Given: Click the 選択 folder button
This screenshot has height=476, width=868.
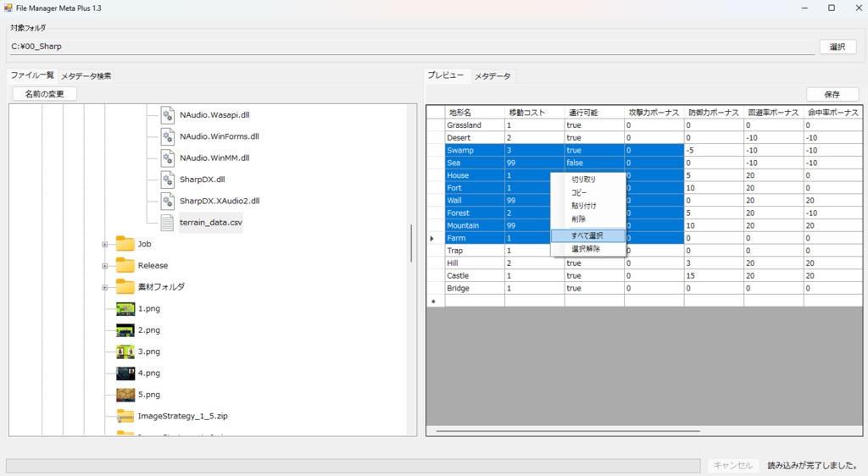Looking at the screenshot, I should tap(837, 47).
